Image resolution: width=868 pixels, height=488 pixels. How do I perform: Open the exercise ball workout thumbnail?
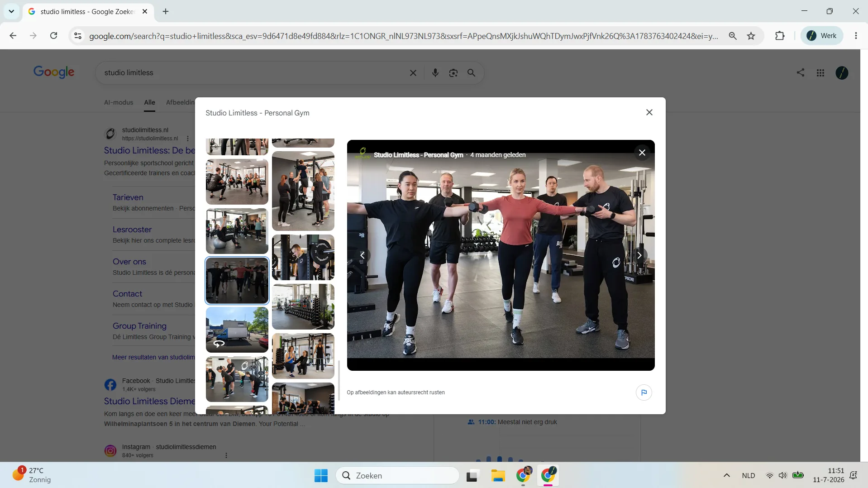pyautogui.click(x=237, y=231)
